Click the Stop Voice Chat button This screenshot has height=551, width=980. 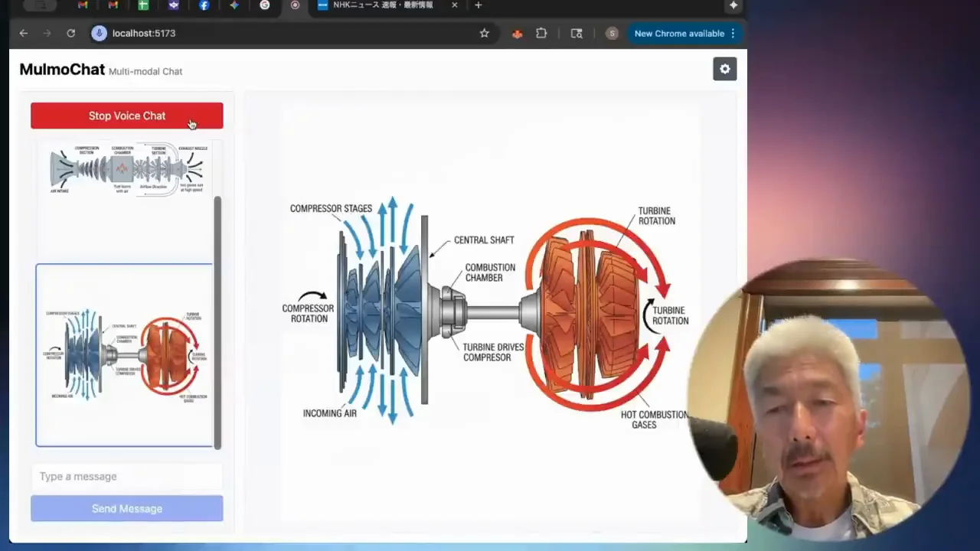point(127,116)
